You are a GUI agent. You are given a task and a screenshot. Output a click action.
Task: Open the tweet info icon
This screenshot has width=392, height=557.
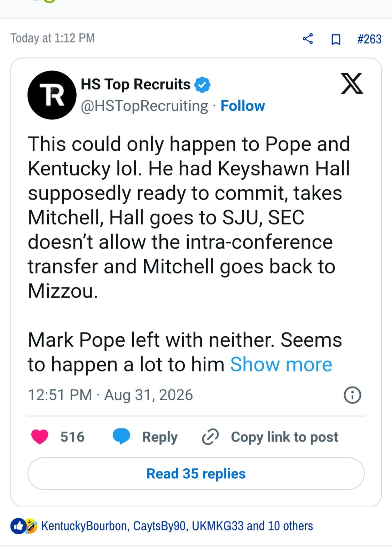click(352, 395)
